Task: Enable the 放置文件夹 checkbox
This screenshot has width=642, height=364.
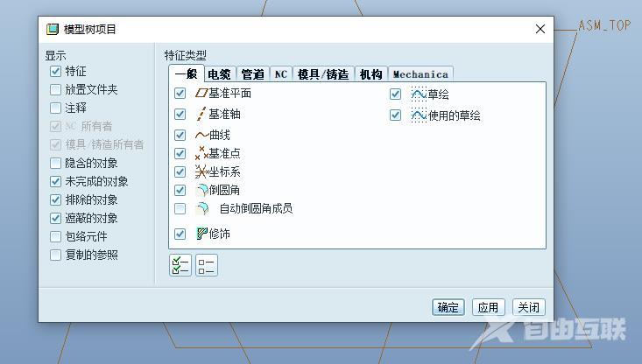Action: [55, 89]
